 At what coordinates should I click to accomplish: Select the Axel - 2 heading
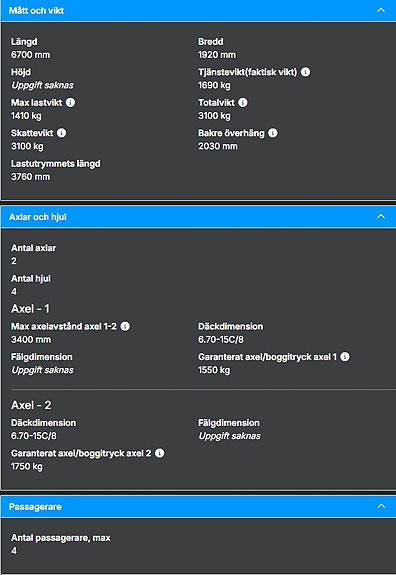tap(31, 405)
